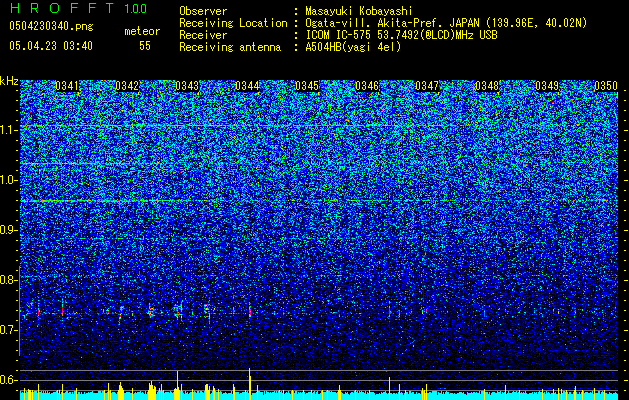Click the ICOM IC-575 receiver value
This screenshot has width=629, height=400.
click(401, 35)
